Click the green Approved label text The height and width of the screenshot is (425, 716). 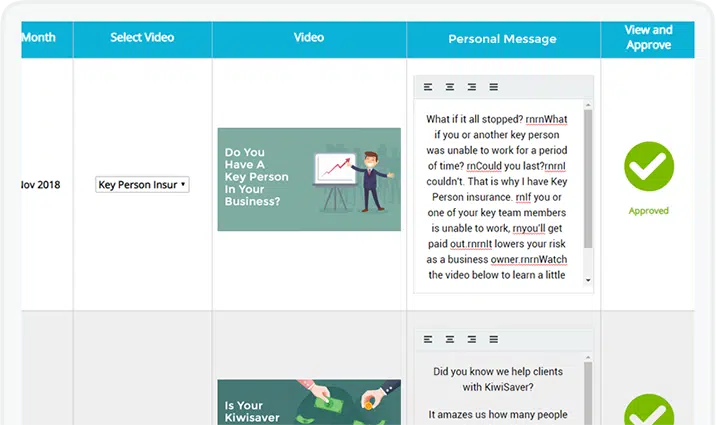click(x=648, y=211)
